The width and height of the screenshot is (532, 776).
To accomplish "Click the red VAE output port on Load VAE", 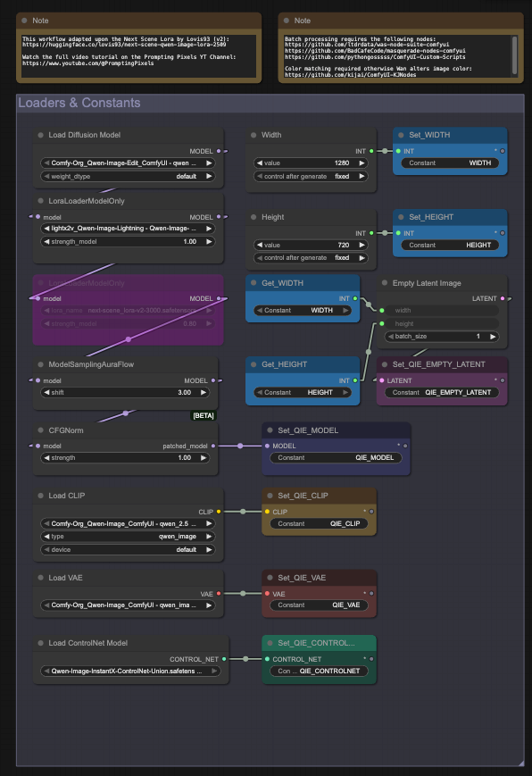I will point(218,594).
